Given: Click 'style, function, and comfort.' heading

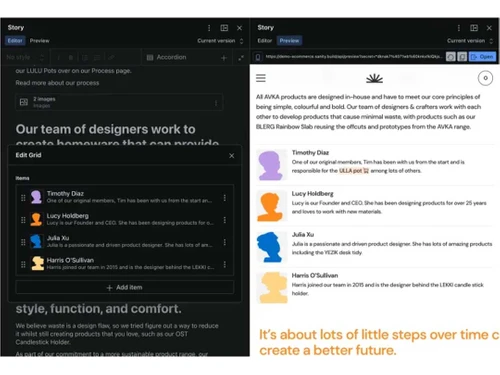Looking at the screenshot, I should pos(99,309).
